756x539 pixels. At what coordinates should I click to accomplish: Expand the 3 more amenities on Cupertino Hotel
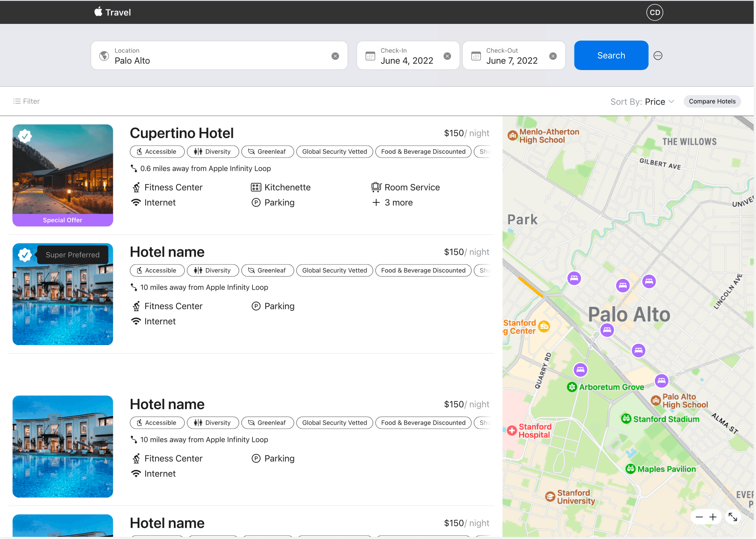[x=393, y=202]
